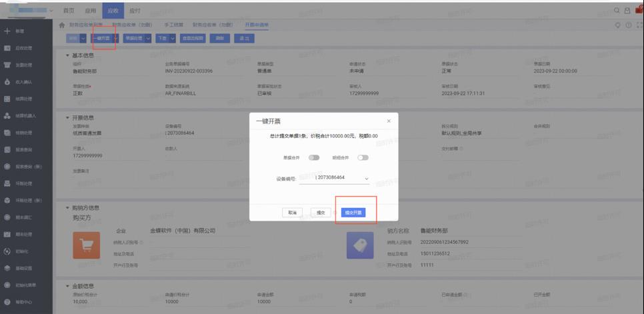Click the search magnifier icon at top right
The height and width of the screenshot is (314, 644).
[617, 11]
